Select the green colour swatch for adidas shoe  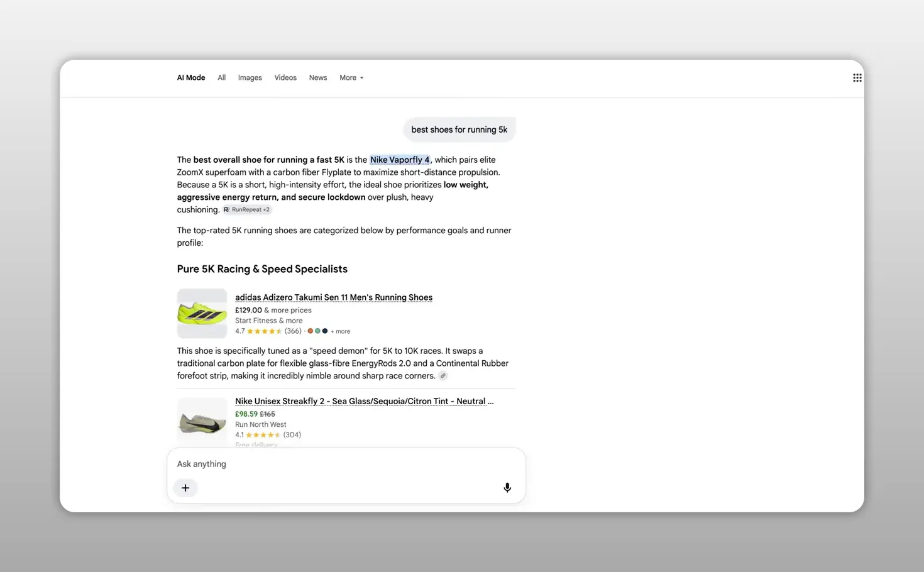coord(317,331)
